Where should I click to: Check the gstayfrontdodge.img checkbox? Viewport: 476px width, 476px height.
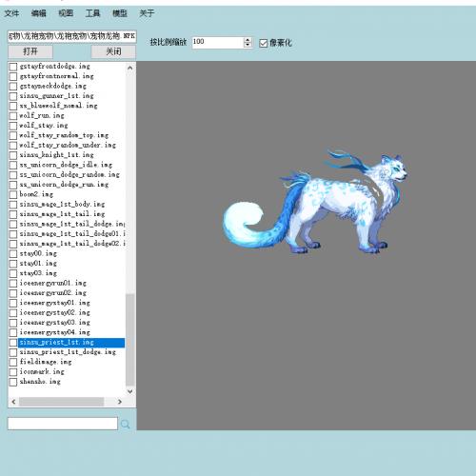[13, 67]
